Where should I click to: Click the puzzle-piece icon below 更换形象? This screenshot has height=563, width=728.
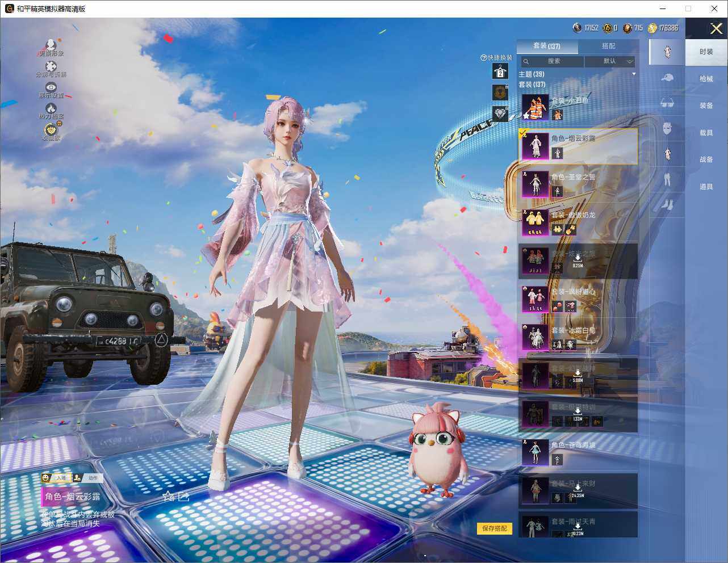[x=51, y=66]
